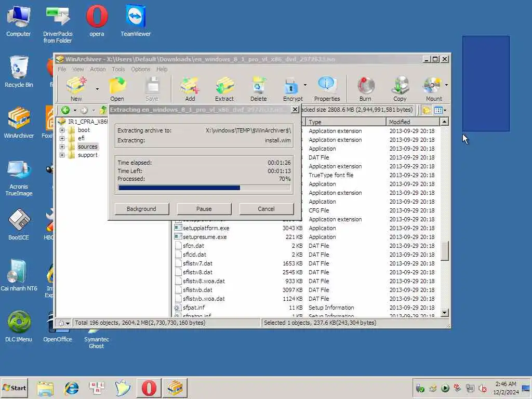Select the Cai nhanh NT6 desktop icon
The image size is (532, 399).
19,275
